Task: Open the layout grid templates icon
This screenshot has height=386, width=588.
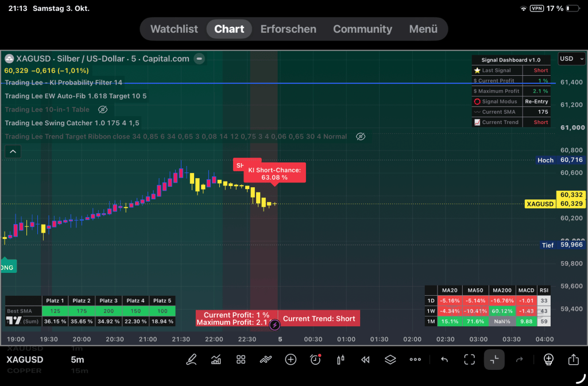Action: [241, 360]
